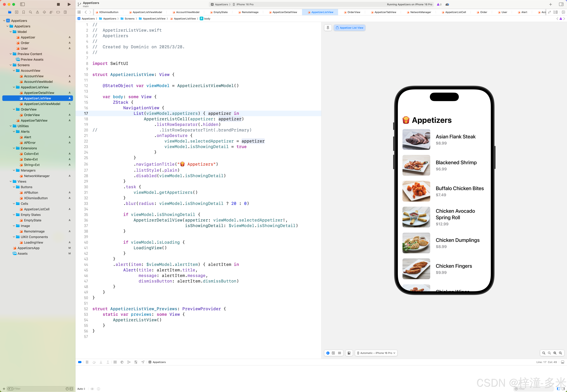567x392 pixels.
Task: Open the Automatic iPhone 16 Pro dropdown
Action: coord(376,353)
